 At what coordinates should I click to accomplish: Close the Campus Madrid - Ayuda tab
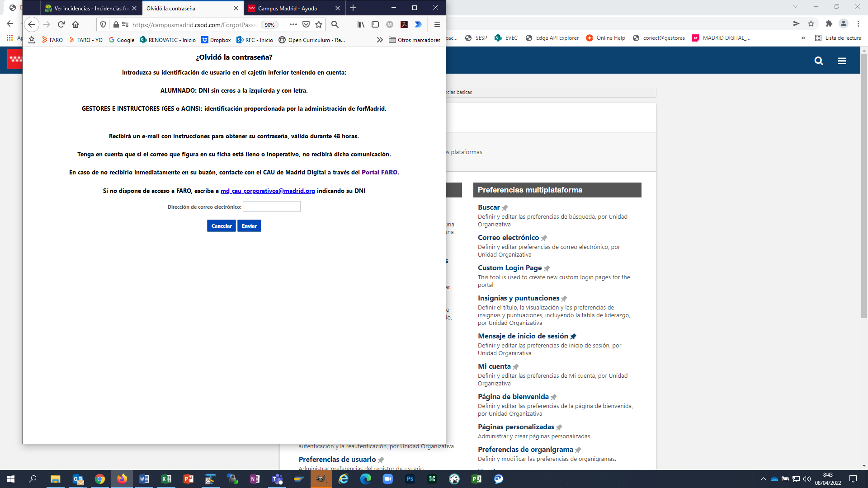click(x=338, y=8)
